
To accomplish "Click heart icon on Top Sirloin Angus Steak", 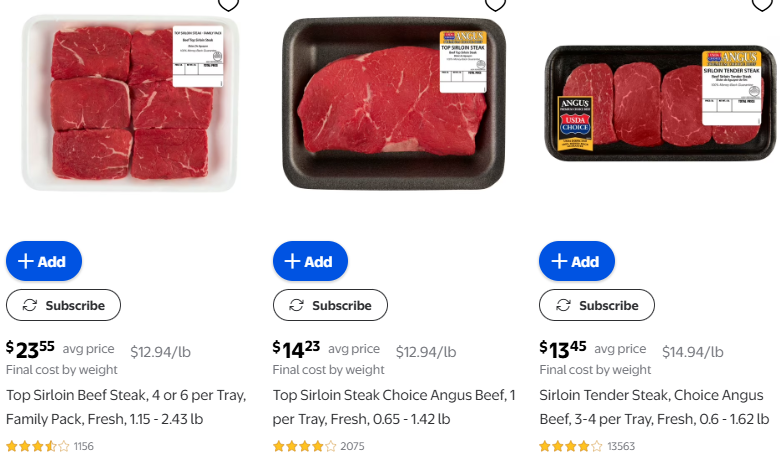I will [x=495, y=3].
